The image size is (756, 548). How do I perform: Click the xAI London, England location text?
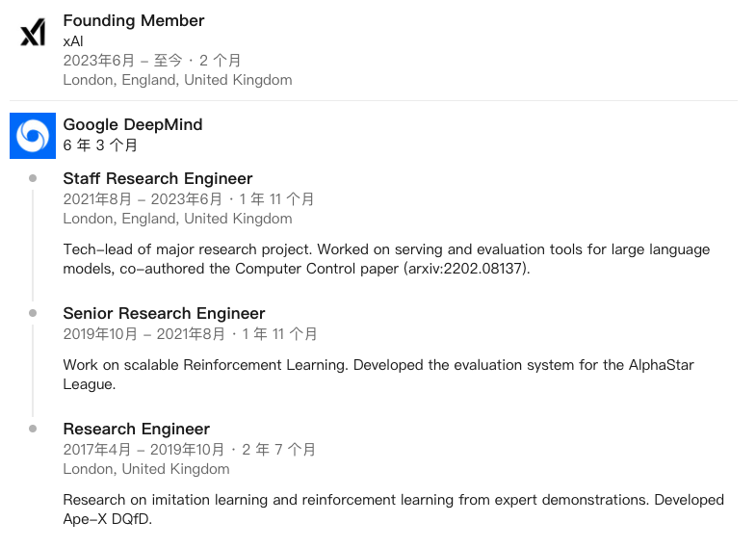[177, 80]
